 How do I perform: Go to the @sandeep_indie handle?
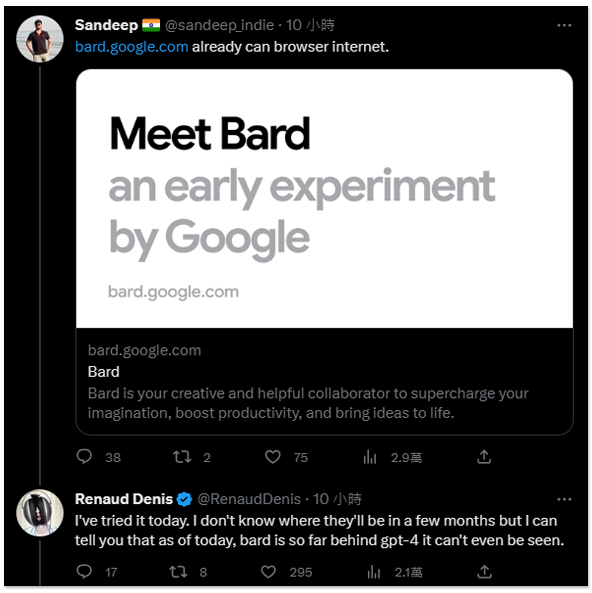(x=219, y=25)
